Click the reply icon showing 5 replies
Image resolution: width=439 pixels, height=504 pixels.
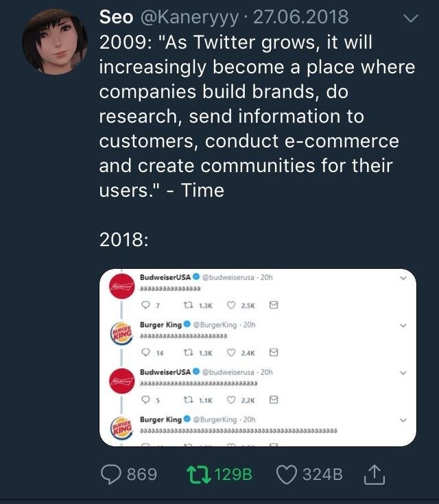pyautogui.click(x=144, y=400)
